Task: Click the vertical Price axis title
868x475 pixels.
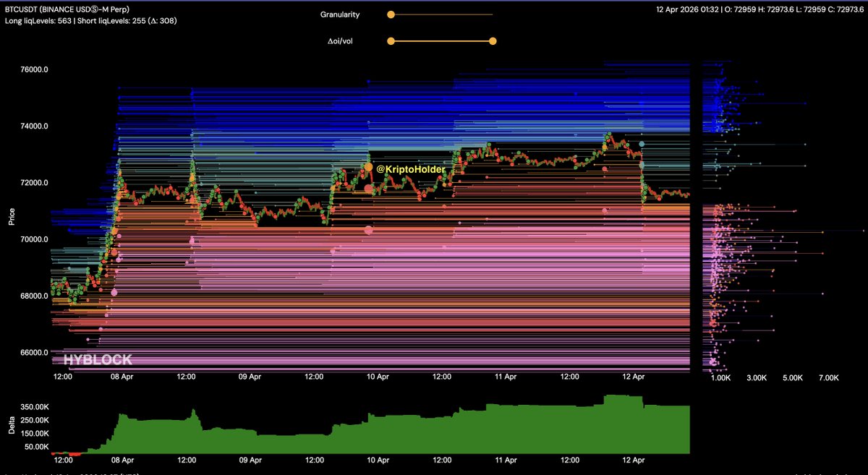Action: tap(12, 217)
